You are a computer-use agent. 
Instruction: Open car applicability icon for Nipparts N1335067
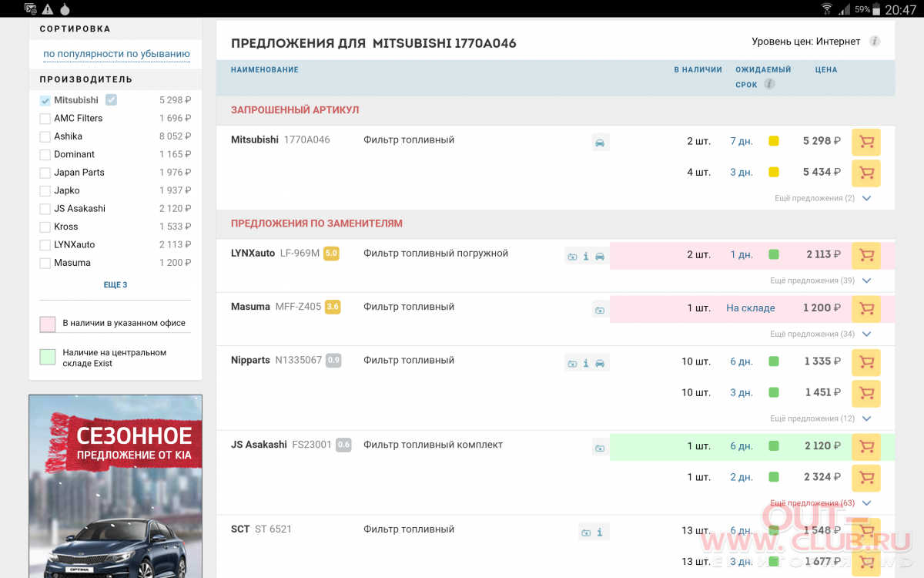[600, 363]
